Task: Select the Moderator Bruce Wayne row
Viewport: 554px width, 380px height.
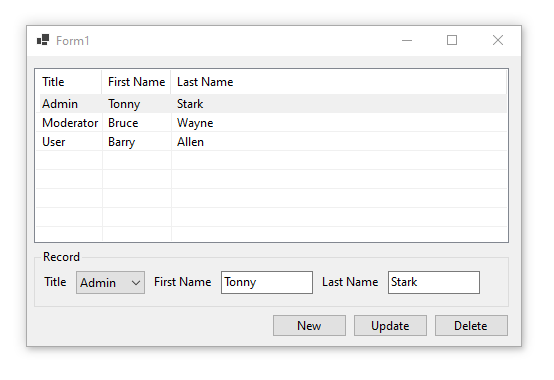Action: click(x=271, y=123)
